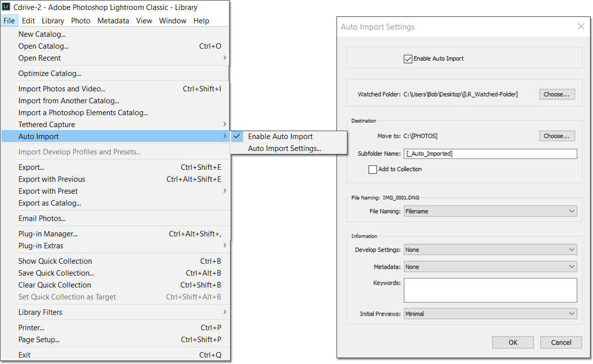Choose Import a Photoshop Elements Catalog

pos(115,113)
